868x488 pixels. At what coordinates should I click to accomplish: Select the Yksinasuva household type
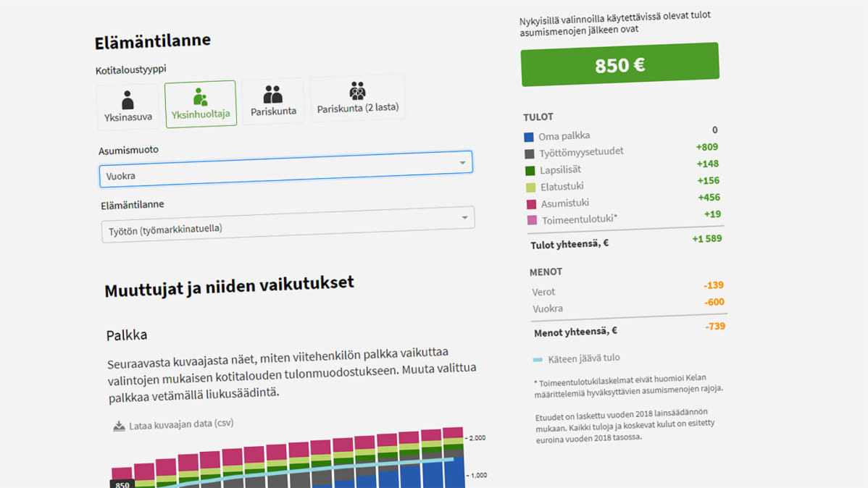point(128,108)
